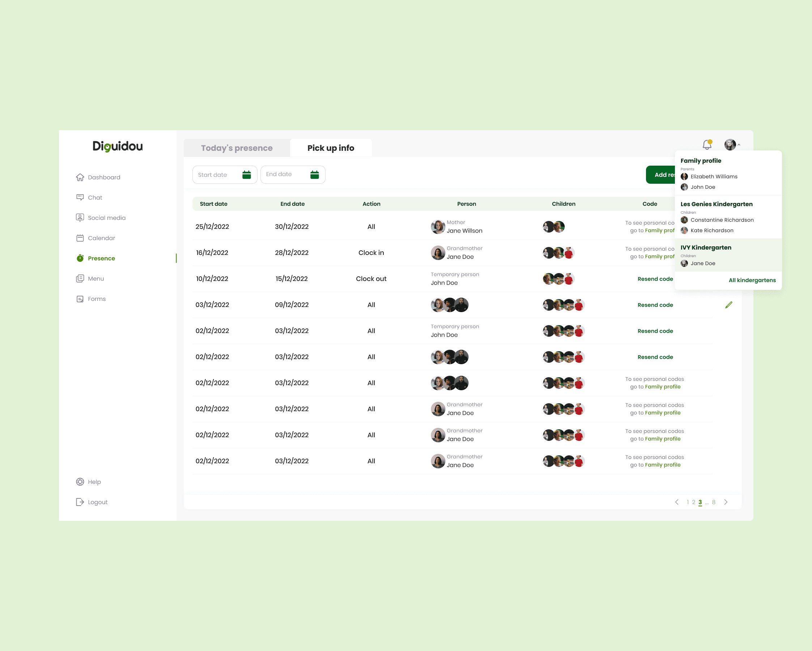Click the Start date input field
The image size is (812, 651).
pyautogui.click(x=225, y=175)
